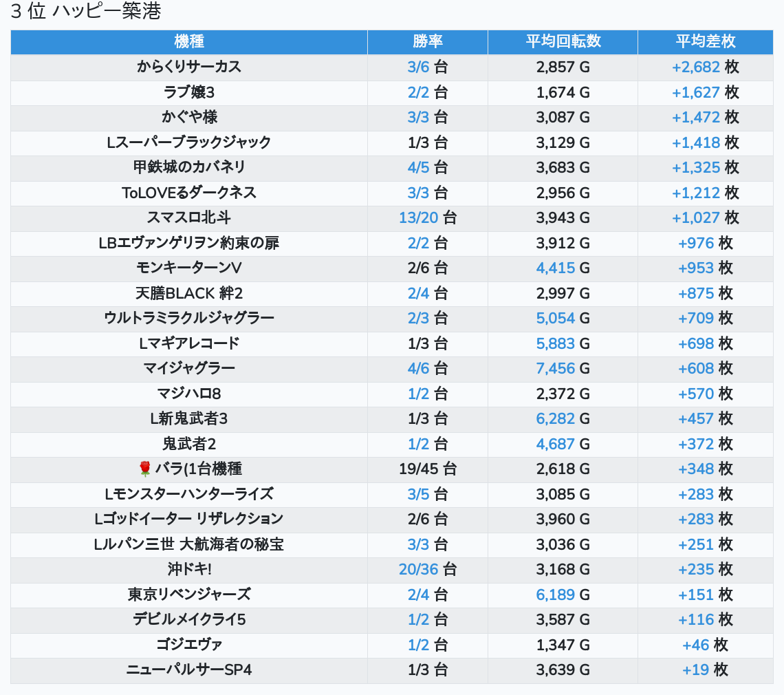Click the +2,682 average difference value
The width and height of the screenshot is (784, 695).
point(695,67)
